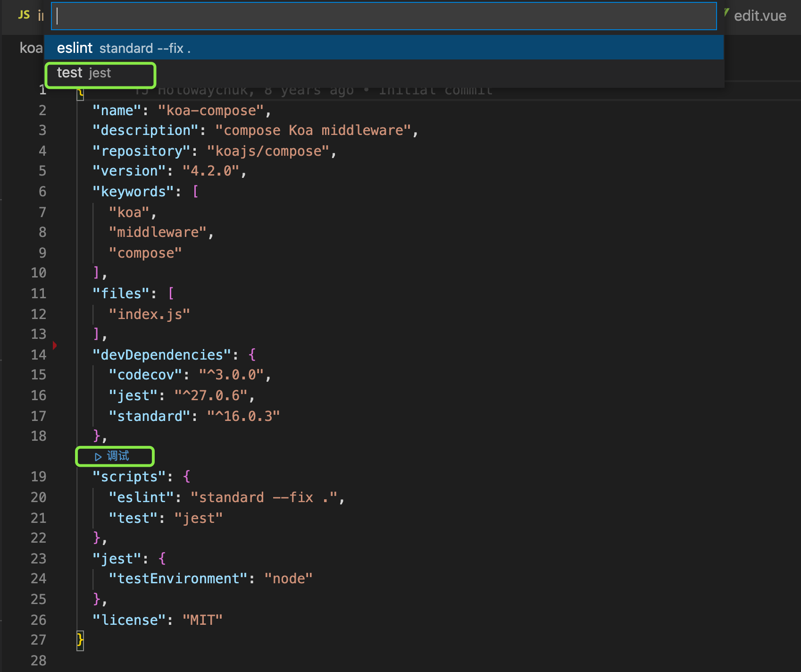The height and width of the screenshot is (672, 801).
Task: Click the "koajs/compose" repository value
Action: (x=268, y=151)
